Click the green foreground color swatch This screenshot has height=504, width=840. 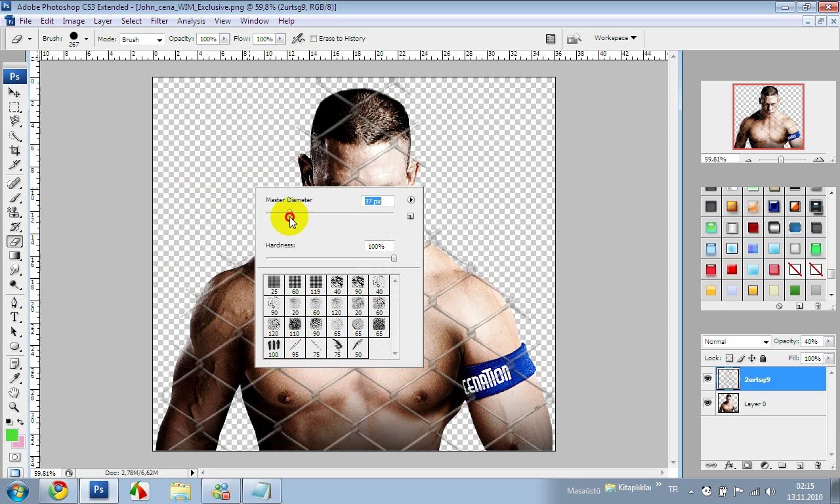(11, 435)
